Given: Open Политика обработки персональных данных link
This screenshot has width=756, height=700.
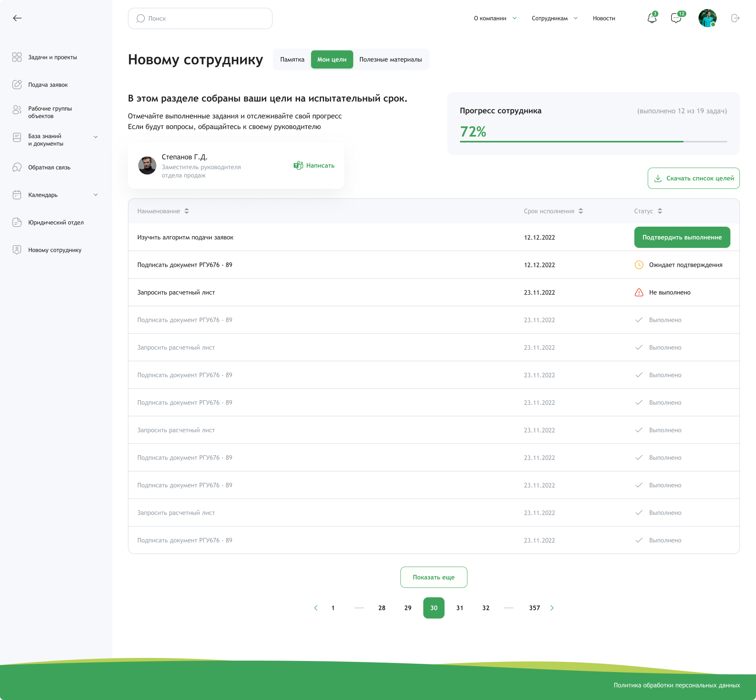Looking at the screenshot, I should [676, 685].
